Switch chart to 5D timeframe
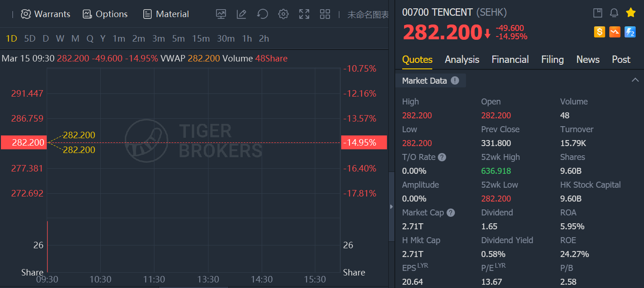 coord(30,39)
